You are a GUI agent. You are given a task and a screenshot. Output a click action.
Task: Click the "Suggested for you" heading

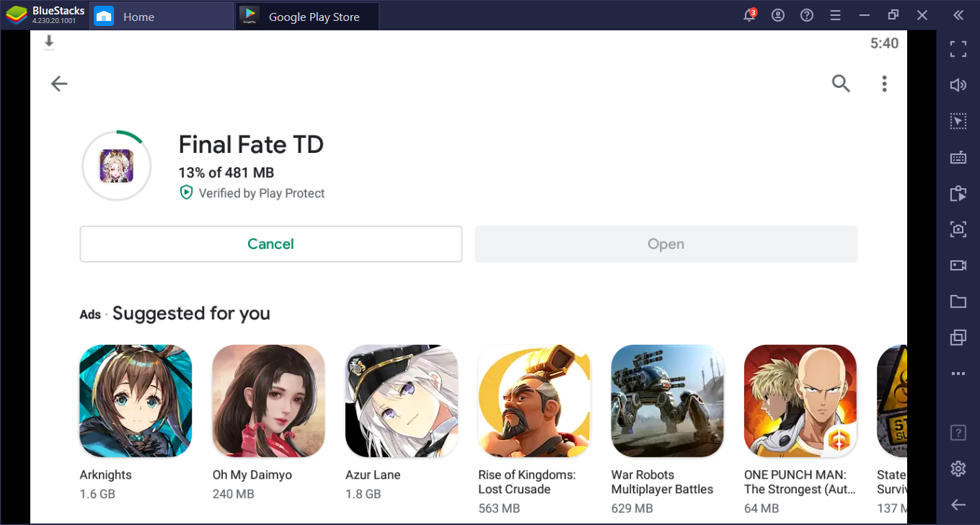click(191, 313)
